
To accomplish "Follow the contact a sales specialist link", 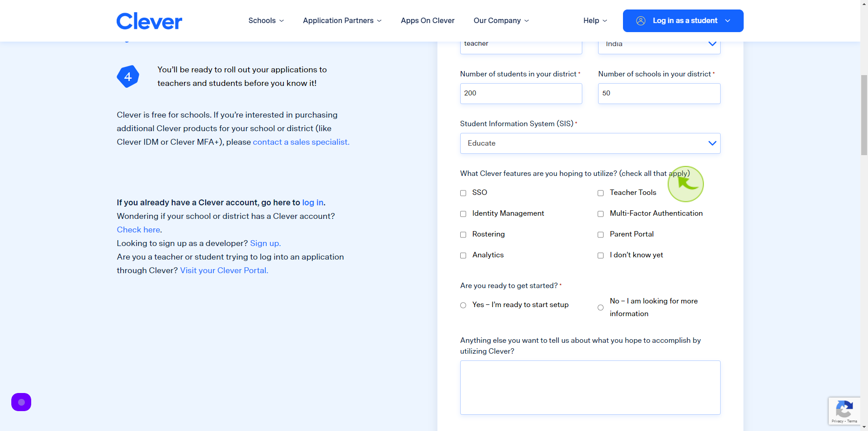I will [301, 142].
